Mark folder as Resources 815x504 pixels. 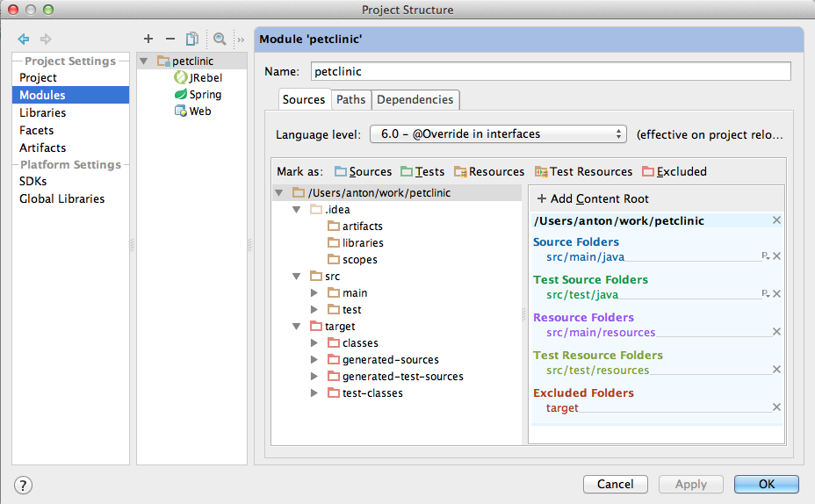point(489,171)
